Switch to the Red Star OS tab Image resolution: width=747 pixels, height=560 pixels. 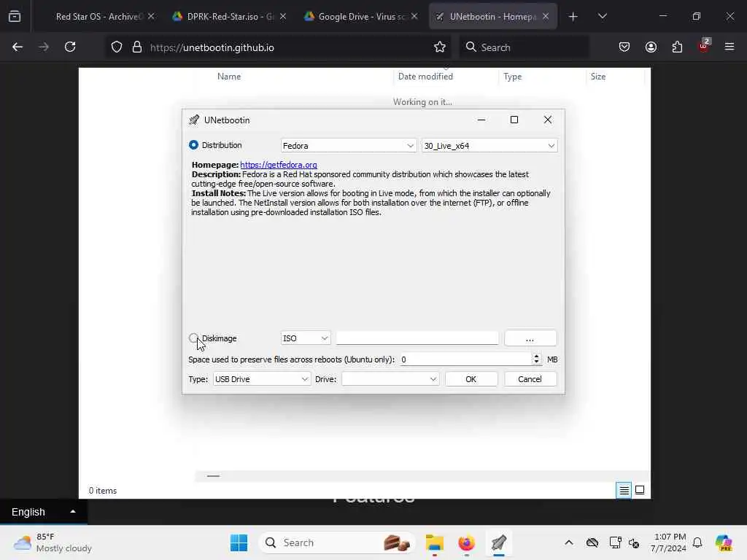pos(99,17)
